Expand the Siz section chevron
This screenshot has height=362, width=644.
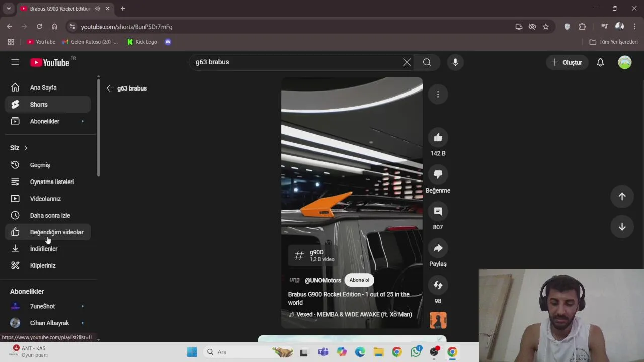click(x=25, y=148)
